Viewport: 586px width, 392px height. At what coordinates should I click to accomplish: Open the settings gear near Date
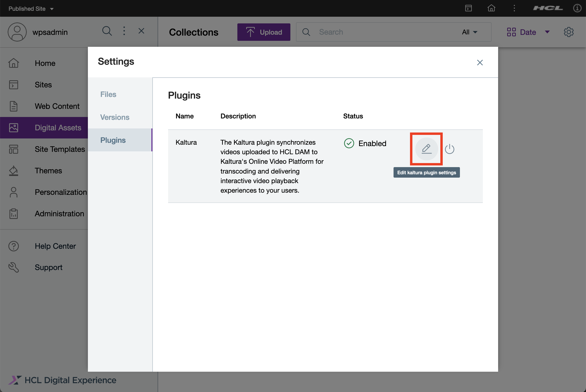[569, 32]
